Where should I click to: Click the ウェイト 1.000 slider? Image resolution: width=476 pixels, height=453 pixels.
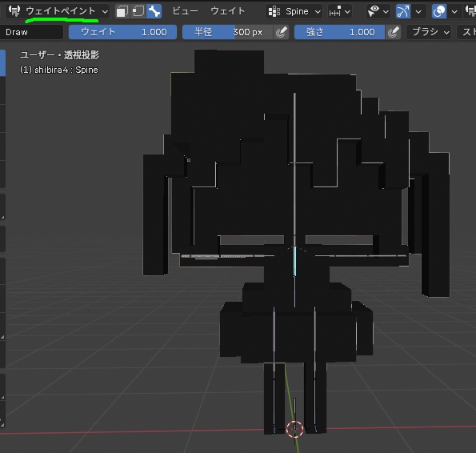tap(122, 32)
